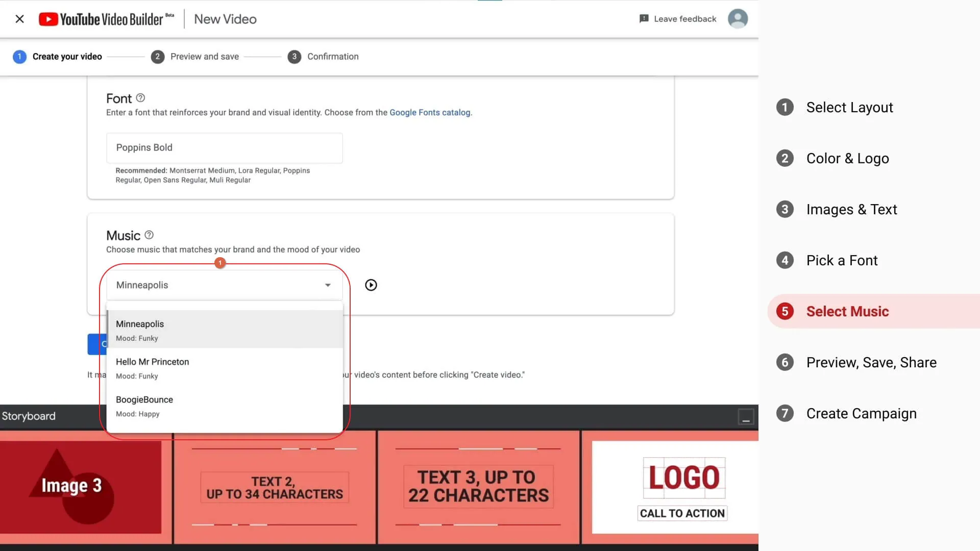Select the LOGO call to action frame
This screenshot has height=551, width=980.
[x=675, y=487]
